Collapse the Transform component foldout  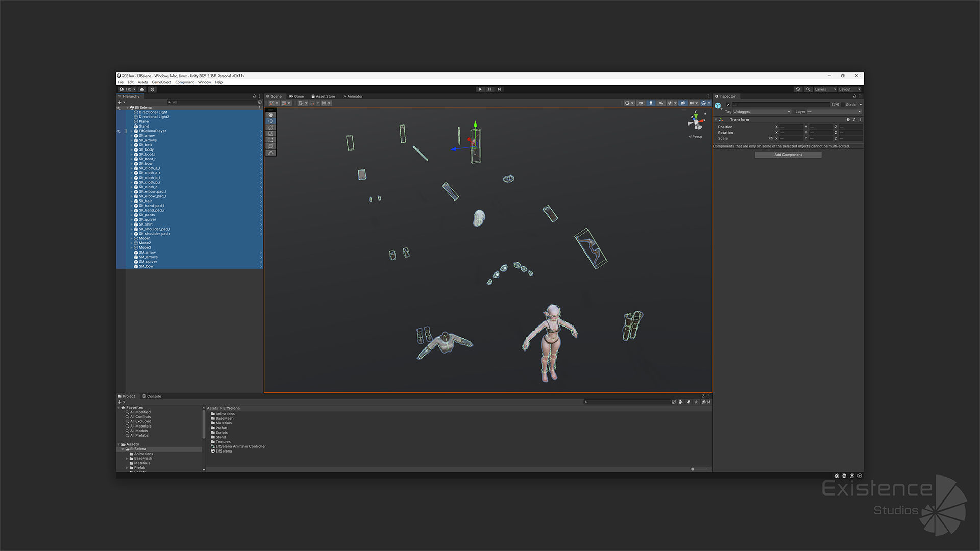coord(716,120)
